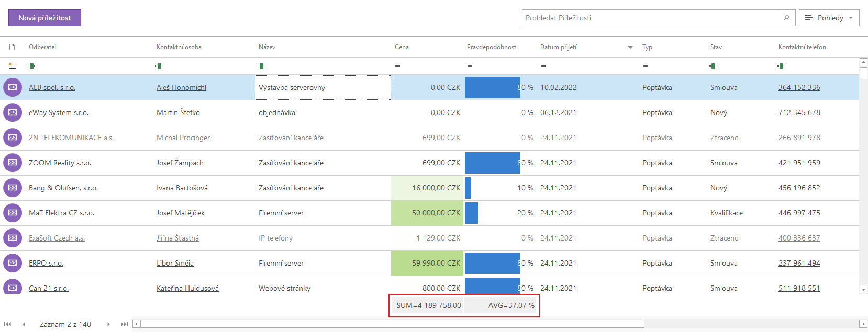Call phone number 364 152 336
The height and width of the screenshot is (332, 868).
tap(799, 87)
